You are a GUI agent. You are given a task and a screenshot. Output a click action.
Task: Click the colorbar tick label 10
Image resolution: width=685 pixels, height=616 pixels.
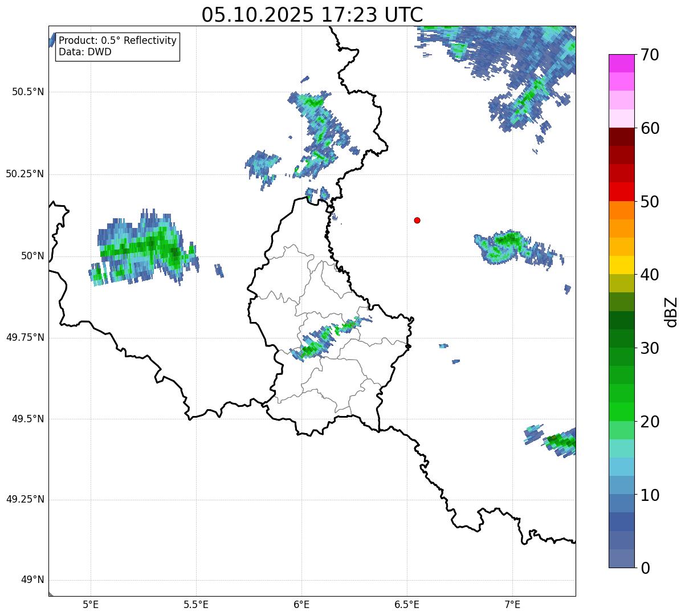[650, 495]
